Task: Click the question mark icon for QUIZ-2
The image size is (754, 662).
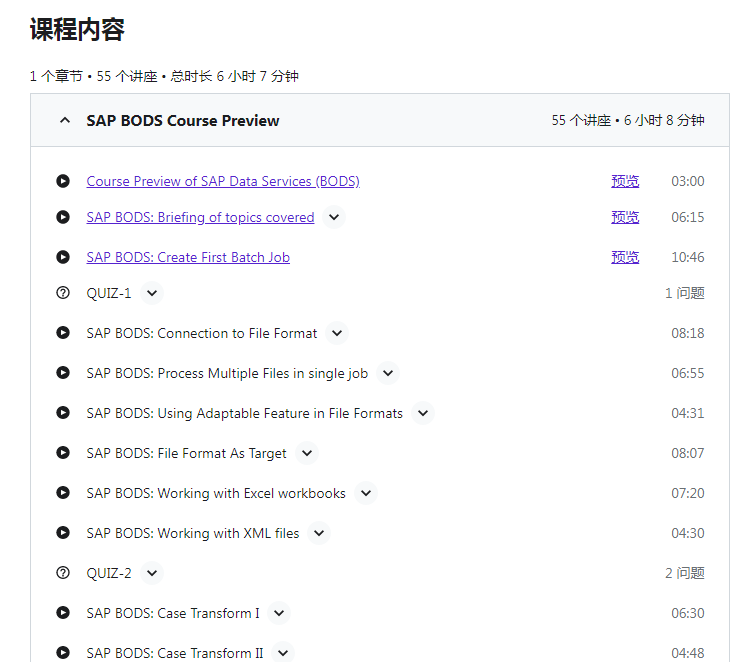Action: pyautogui.click(x=63, y=573)
